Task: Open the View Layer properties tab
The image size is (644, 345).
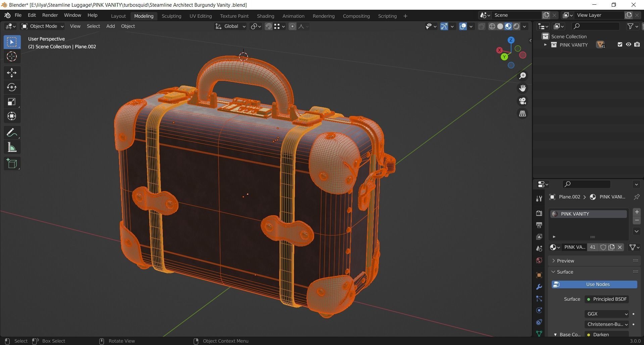Action: (x=539, y=237)
